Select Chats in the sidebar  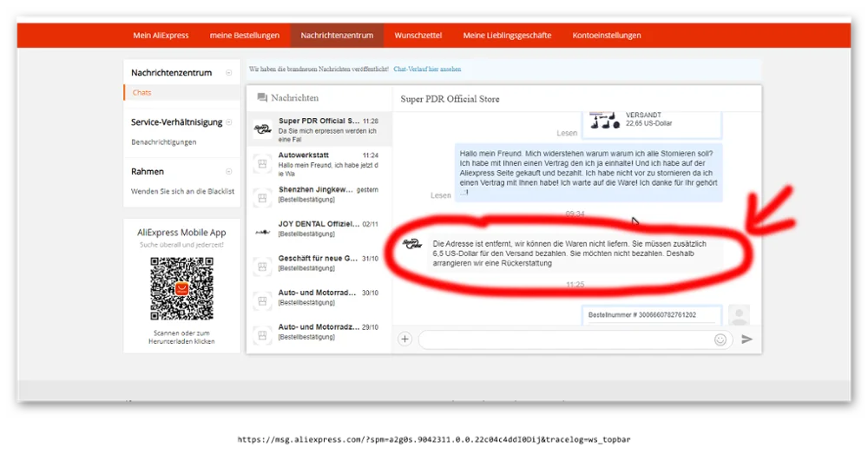click(141, 92)
